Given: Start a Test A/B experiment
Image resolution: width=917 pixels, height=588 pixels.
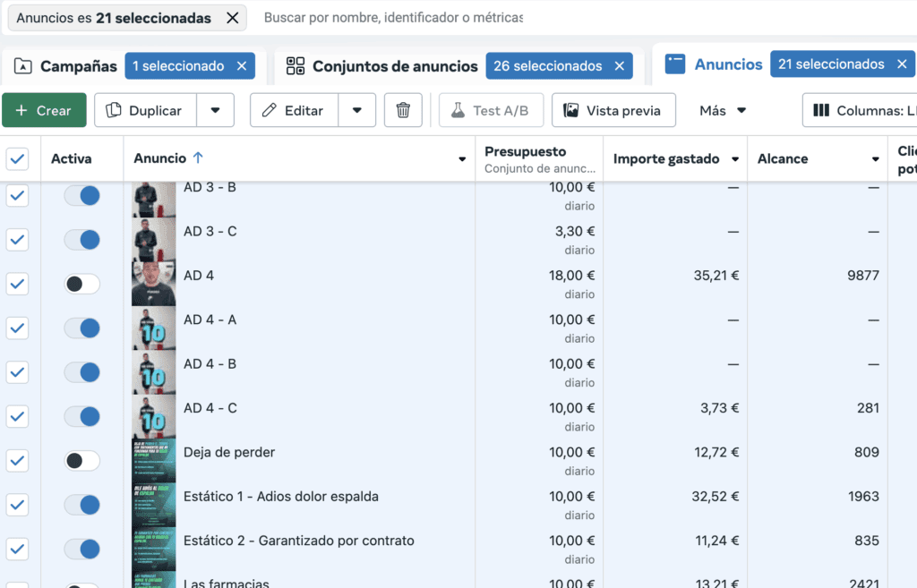Looking at the screenshot, I should (x=490, y=110).
